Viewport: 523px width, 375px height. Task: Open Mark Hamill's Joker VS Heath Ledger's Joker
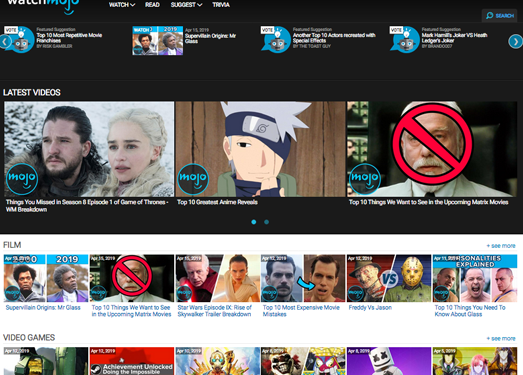pos(454,38)
